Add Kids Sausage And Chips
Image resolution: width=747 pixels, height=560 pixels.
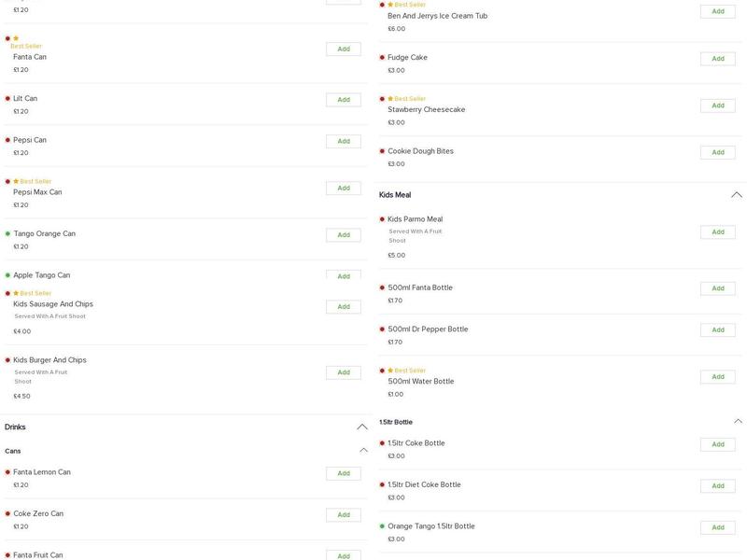[x=343, y=307]
